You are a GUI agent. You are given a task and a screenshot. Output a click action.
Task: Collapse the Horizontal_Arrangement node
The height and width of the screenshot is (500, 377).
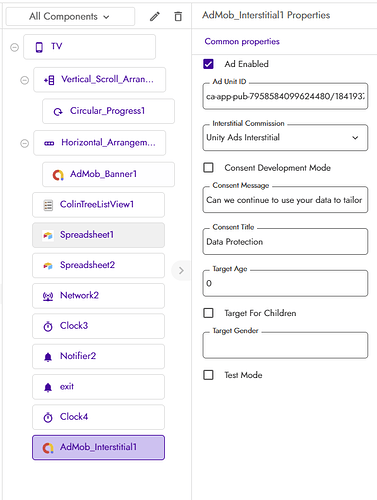tap(24, 143)
